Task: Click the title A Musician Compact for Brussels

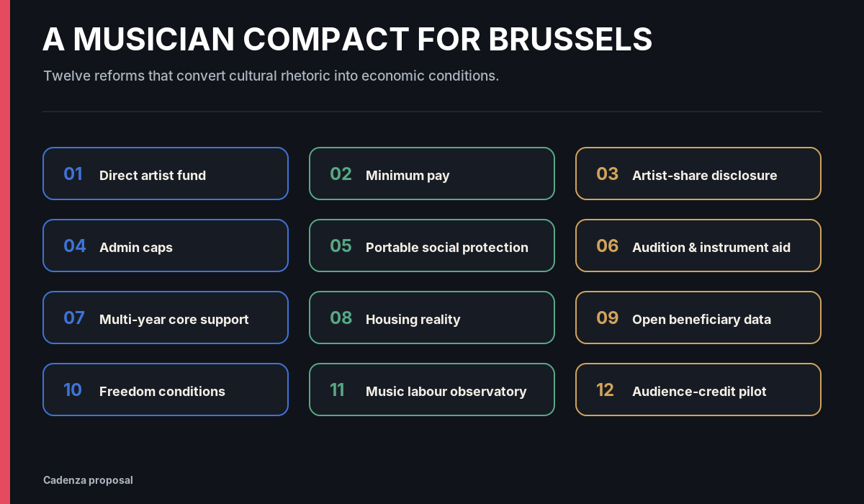Action: (347, 40)
